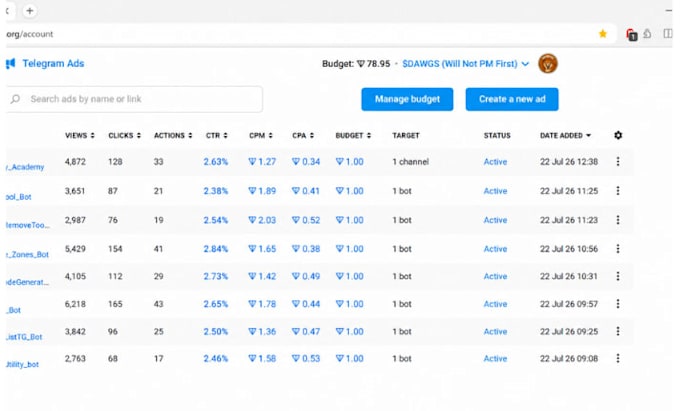The height and width of the screenshot is (411, 680).
Task: Click the account avatar picture
Action: click(548, 64)
